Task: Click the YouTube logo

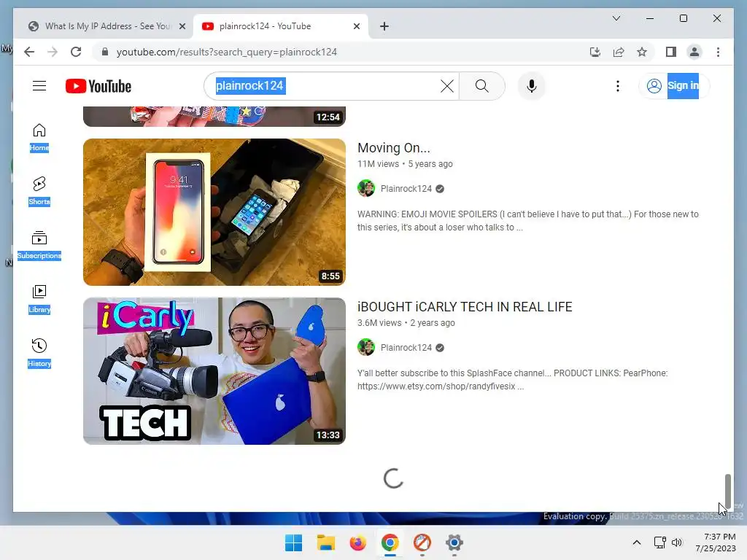Action: tap(98, 86)
